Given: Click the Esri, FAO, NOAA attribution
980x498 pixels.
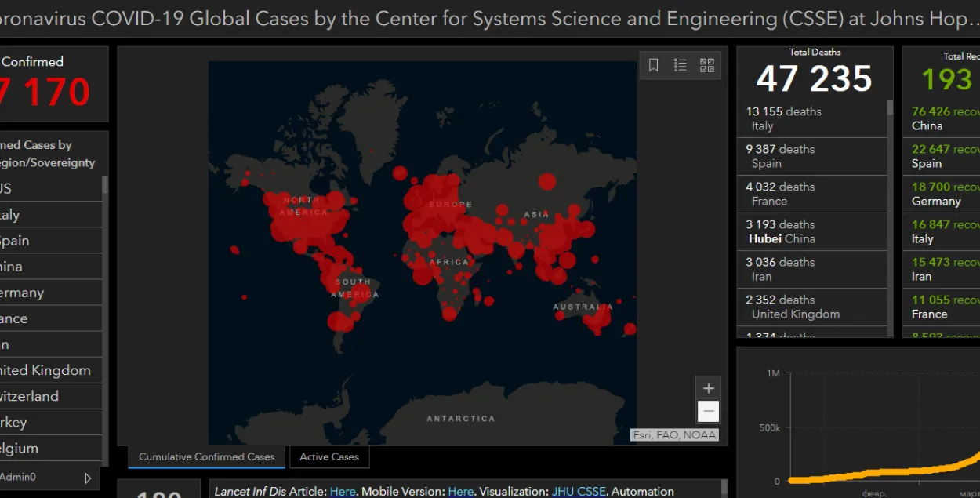Looking at the screenshot, I should point(674,434).
